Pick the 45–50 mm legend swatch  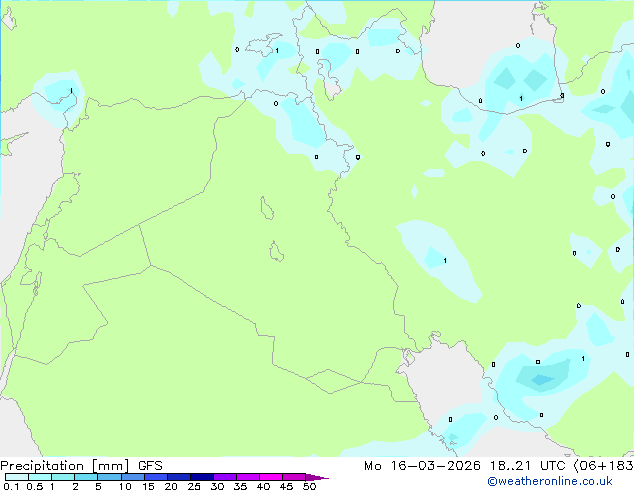click(294, 477)
